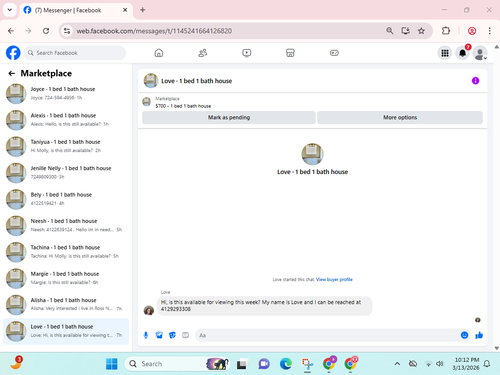This screenshot has height=375, width=500.
Task: Select the Messenger | Facebook browser tab
Action: pos(76,10)
